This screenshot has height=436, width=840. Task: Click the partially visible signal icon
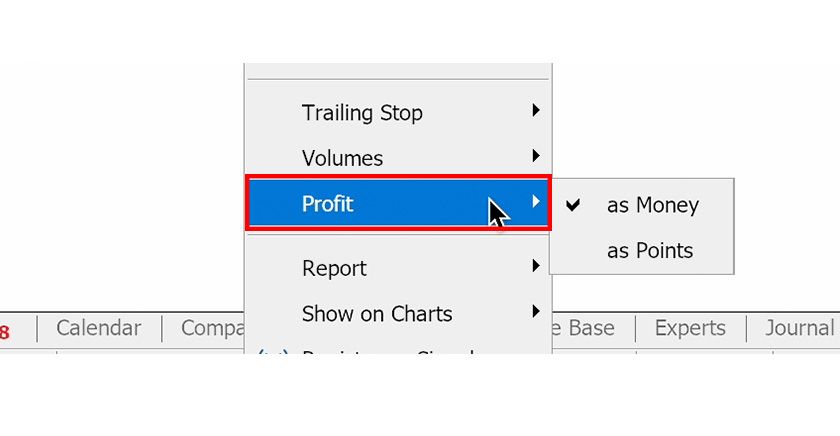click(262, 350)
